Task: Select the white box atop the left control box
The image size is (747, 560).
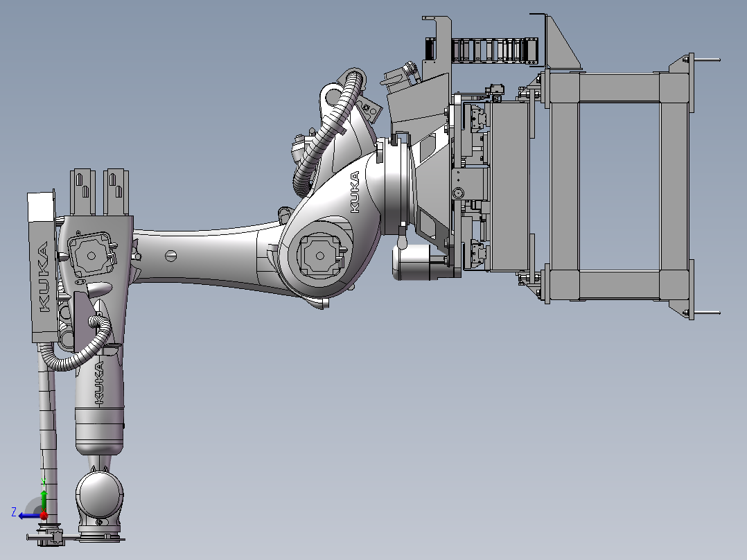Action: (x=41, y=207)
